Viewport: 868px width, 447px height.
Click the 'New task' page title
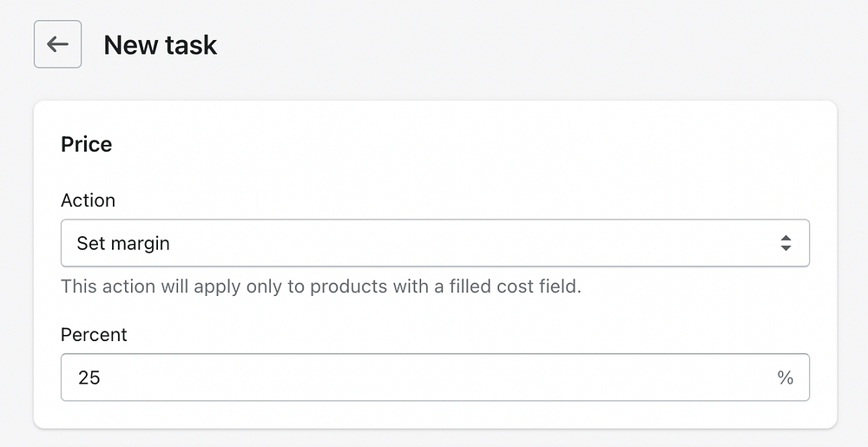coord(161,44)
